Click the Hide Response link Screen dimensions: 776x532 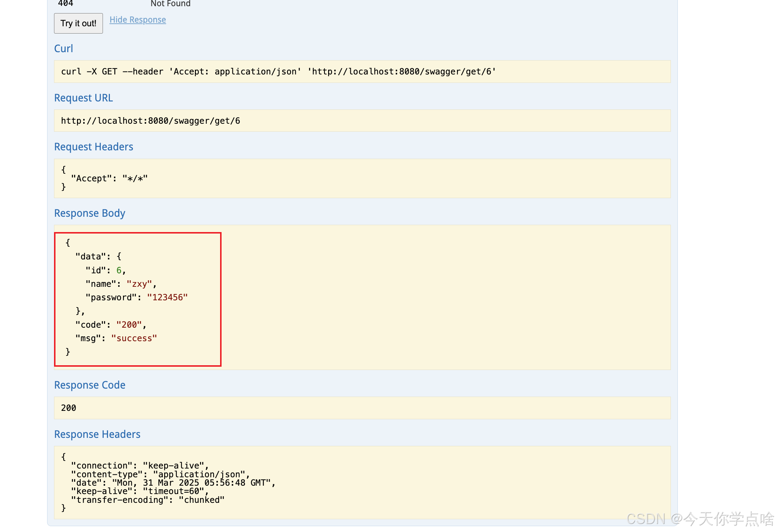coord(138,20)
